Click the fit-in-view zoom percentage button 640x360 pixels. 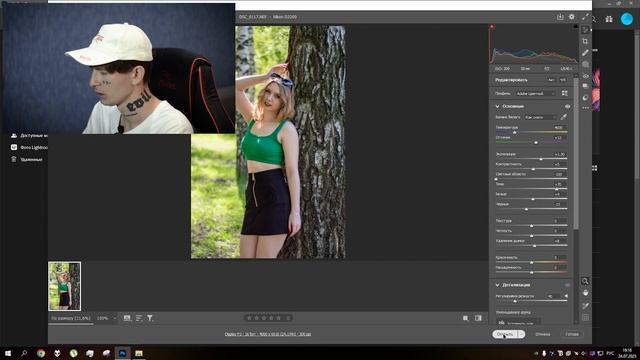point(71,318)
